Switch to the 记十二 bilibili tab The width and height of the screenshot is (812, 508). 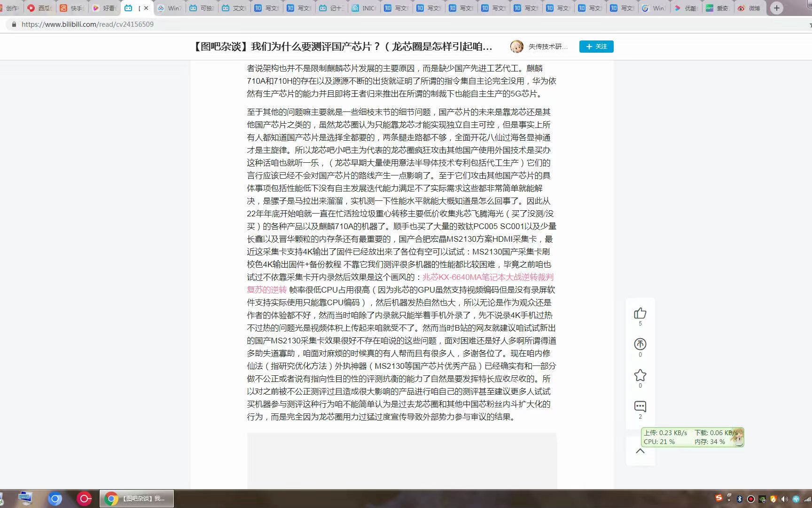[x=331, y=8]
